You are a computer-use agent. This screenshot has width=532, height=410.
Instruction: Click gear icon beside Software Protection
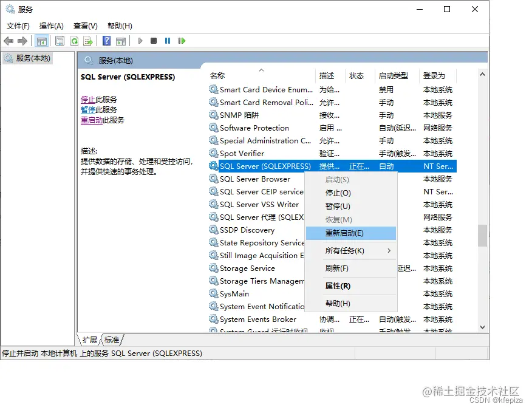pyautogui.click(x=213, y=128)
